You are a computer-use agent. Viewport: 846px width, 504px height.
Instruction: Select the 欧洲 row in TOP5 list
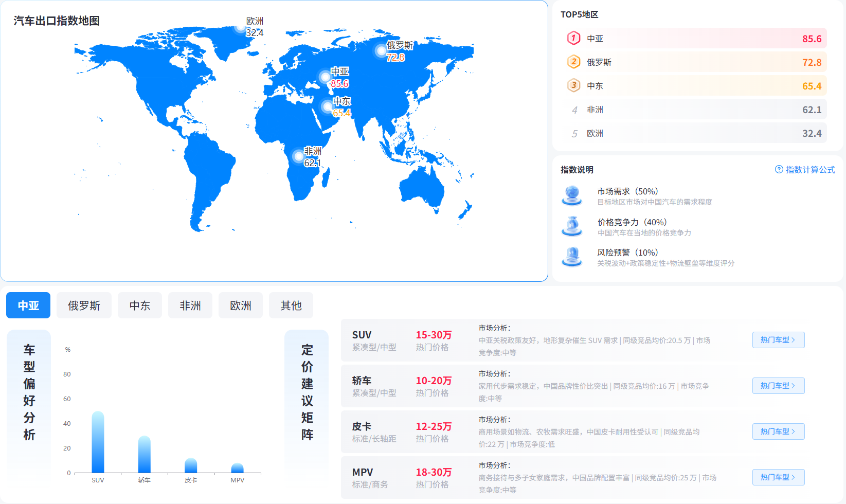click(694, 133)
